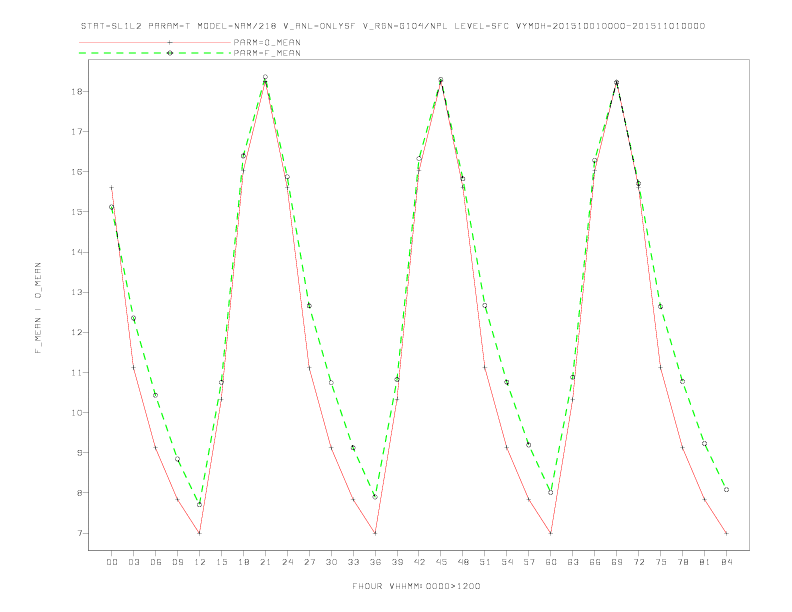Click the O_MEAN plus marker at hour 00

point(112,188)
